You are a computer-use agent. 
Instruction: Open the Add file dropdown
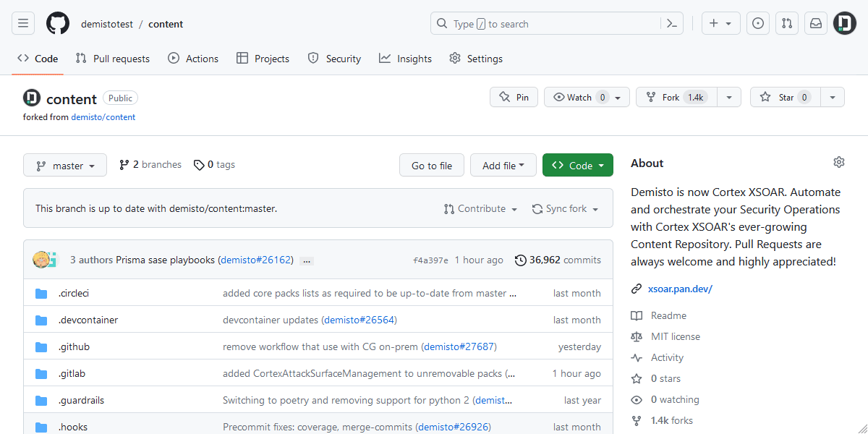pos(503,165)
